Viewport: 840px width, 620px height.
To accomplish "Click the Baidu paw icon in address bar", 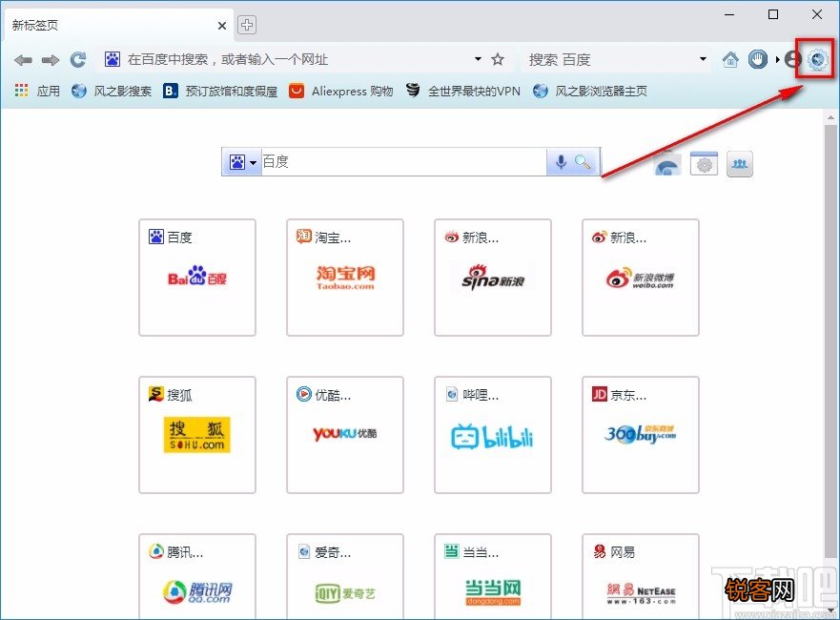I will coord(112,59).
